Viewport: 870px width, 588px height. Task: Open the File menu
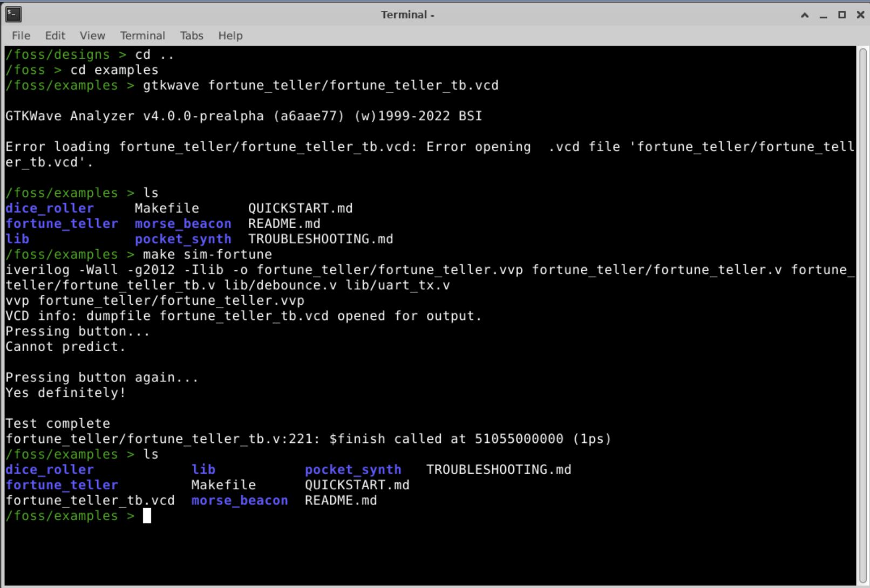point(21,36)
